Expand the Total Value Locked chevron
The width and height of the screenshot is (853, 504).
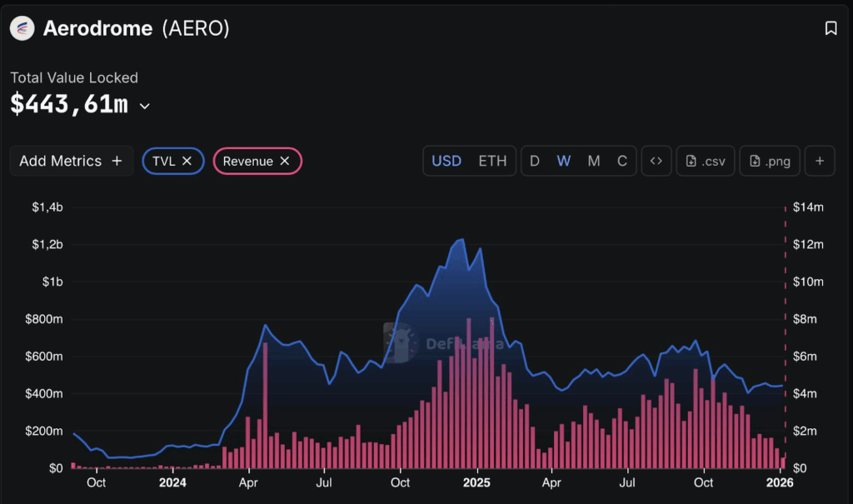[145, 106]
